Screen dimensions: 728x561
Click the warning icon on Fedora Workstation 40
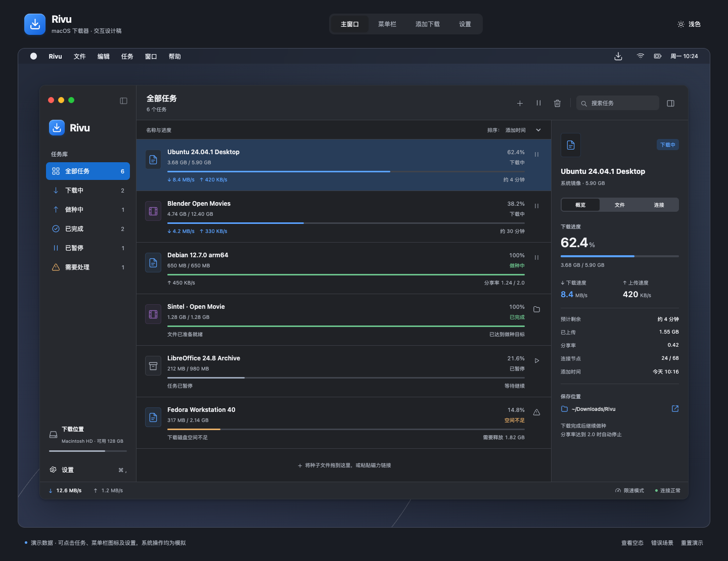536,412
